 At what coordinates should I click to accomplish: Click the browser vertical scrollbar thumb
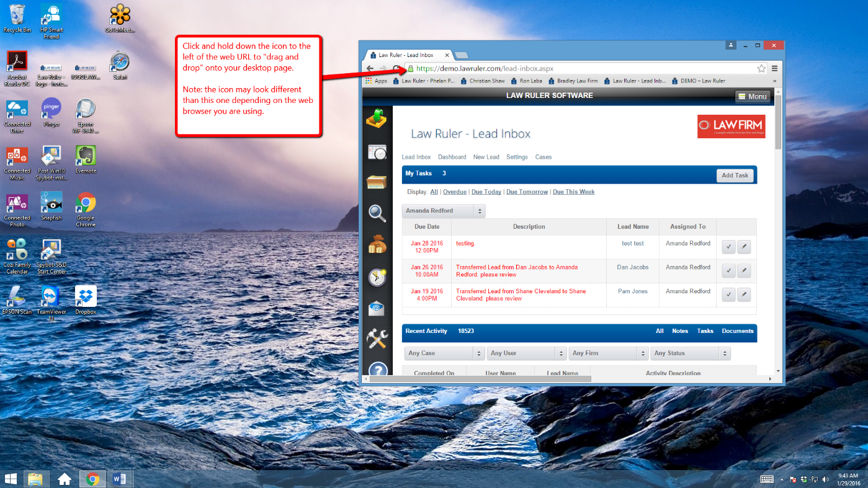point(778,122)
